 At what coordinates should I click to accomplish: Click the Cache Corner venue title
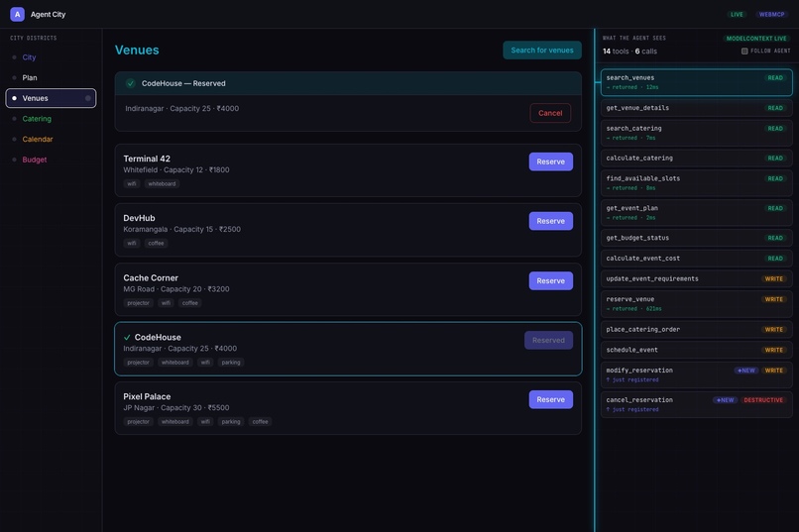(151, 278)
